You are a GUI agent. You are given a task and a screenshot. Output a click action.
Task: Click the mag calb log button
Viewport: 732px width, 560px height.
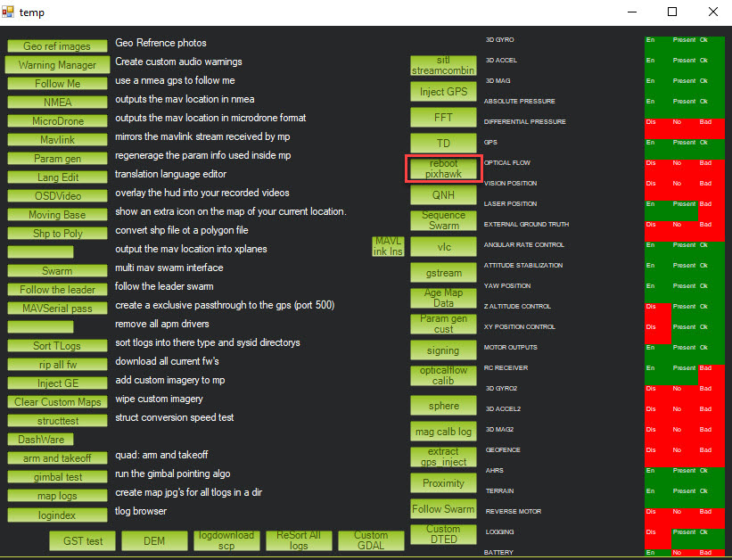[x=443, y=432]
